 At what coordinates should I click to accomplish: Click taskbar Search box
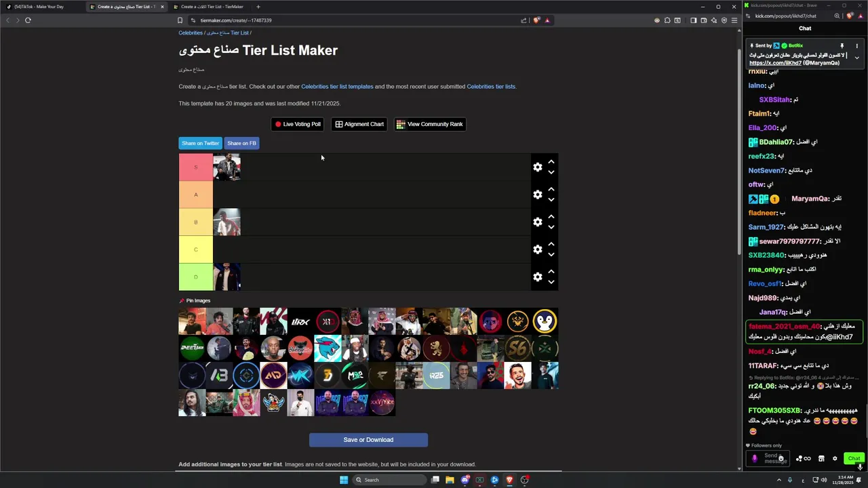390,480
